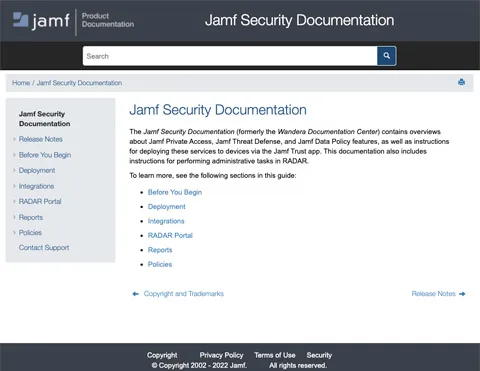Open Terms of Use in the footer

[x=275, y=355]
